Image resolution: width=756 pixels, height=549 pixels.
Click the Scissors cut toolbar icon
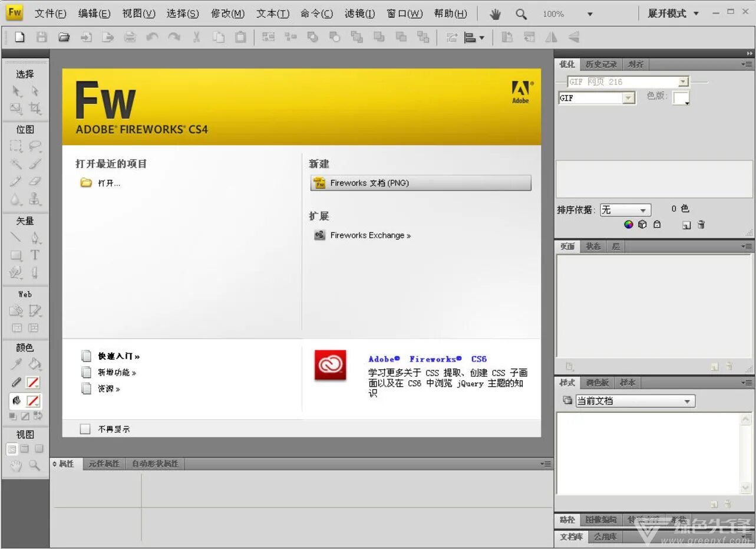click(196, 37)
